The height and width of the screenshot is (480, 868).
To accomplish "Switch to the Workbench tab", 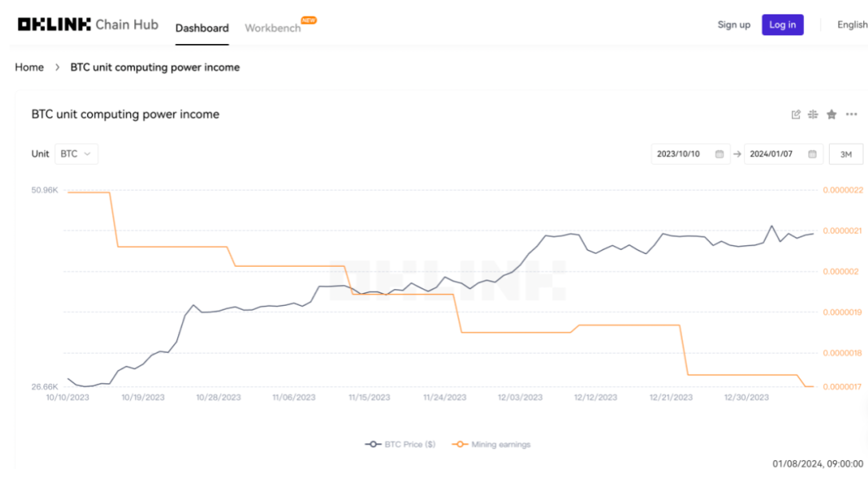I will point(273,28).
